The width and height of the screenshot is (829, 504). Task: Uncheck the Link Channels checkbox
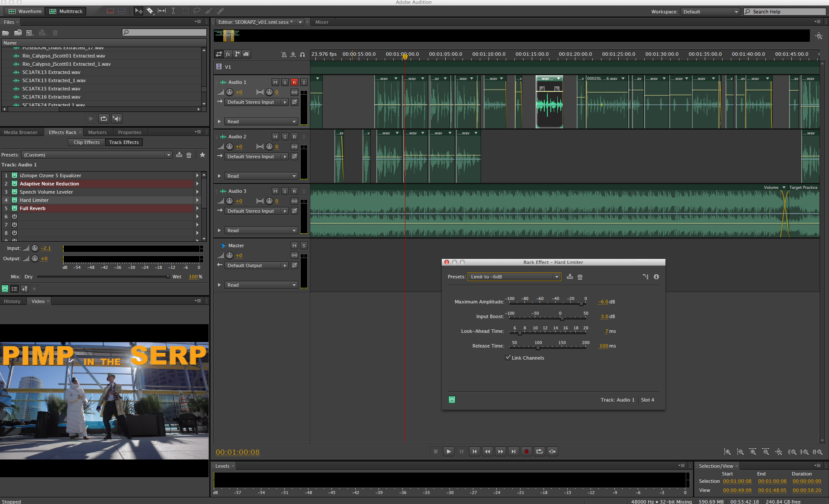[x=508, y=358]
